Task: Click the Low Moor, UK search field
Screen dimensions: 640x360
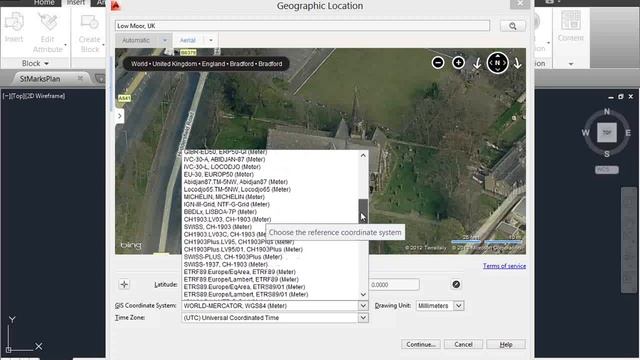Action: coord(302,26)
